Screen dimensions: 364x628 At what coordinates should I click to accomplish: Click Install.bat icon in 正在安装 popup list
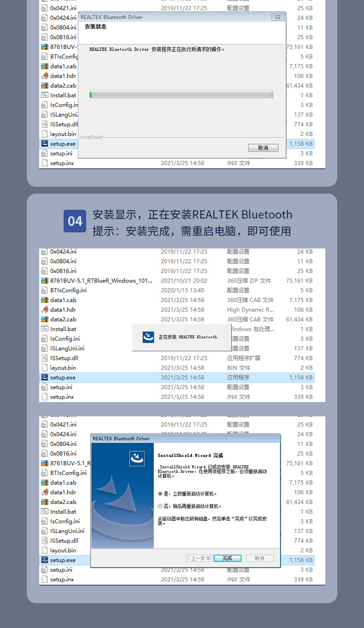click(45, 329)
